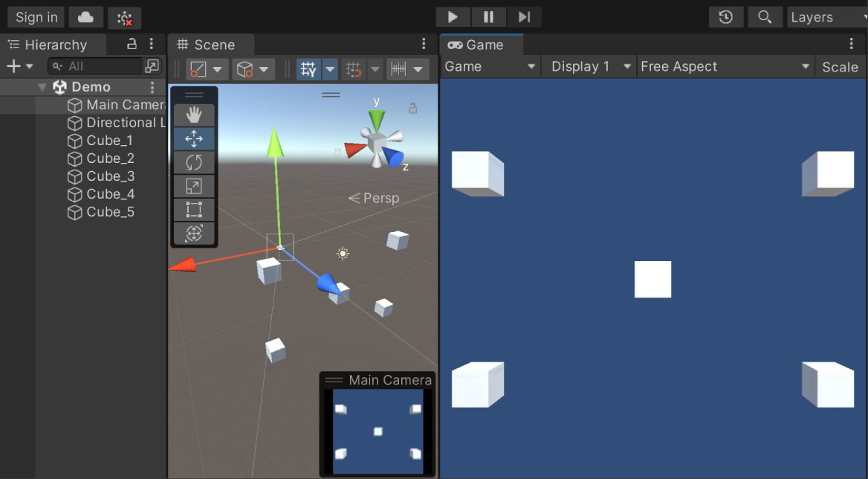The image size is (868, 479).
Task: Collapse the Demo scene hierarchy
Action: pyautogui.click(x=42, y=86)
